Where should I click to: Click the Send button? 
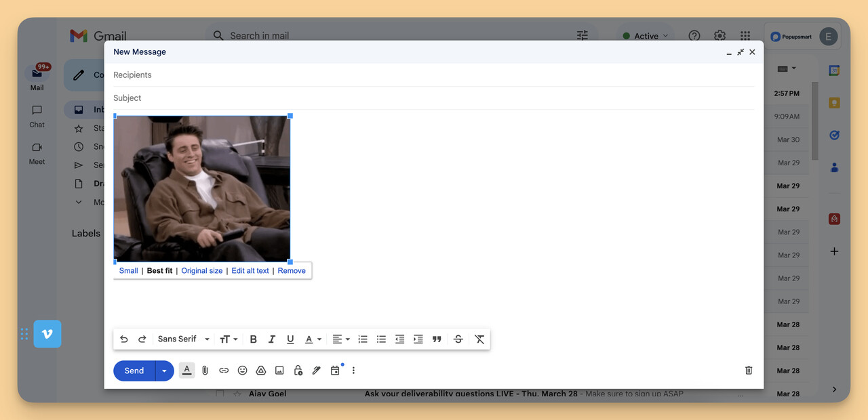134,371
